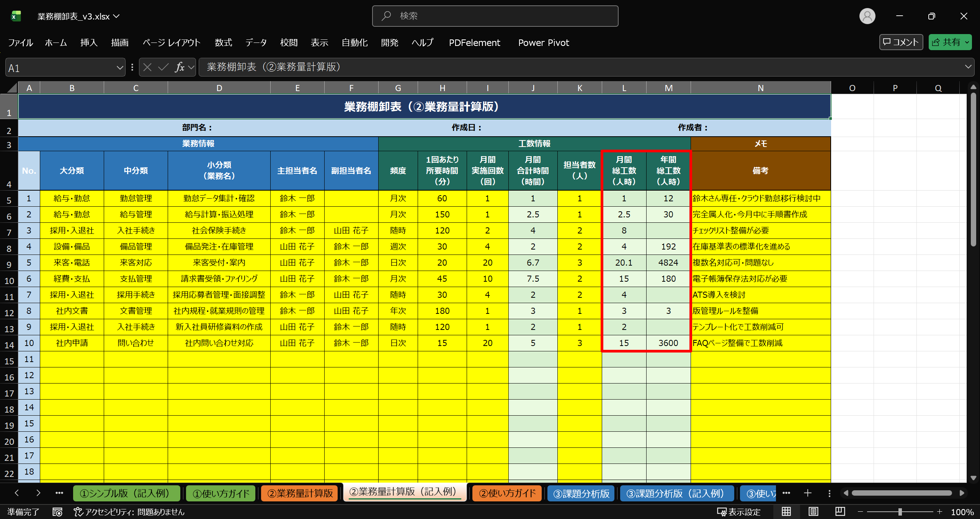The height and width of the screenshot is (519, 980).
Task: Click the コメント button
Action: [901, 42]
